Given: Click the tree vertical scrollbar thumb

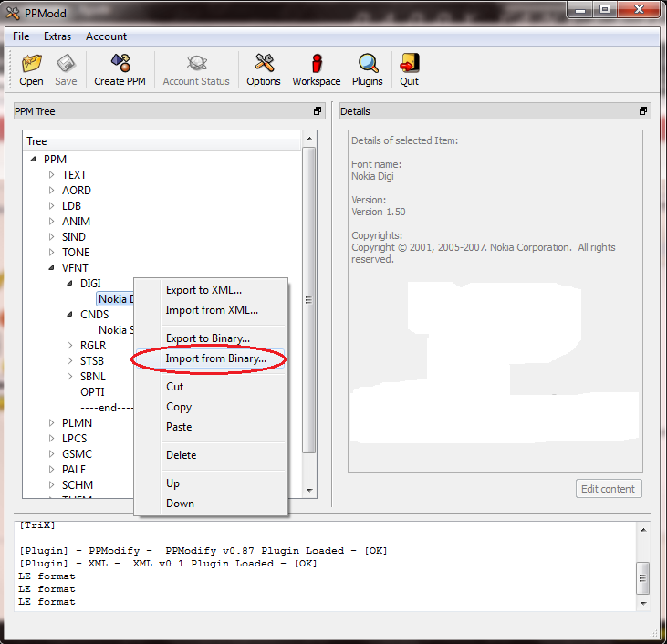Looking at the screenshot, I should pos(309,300).
